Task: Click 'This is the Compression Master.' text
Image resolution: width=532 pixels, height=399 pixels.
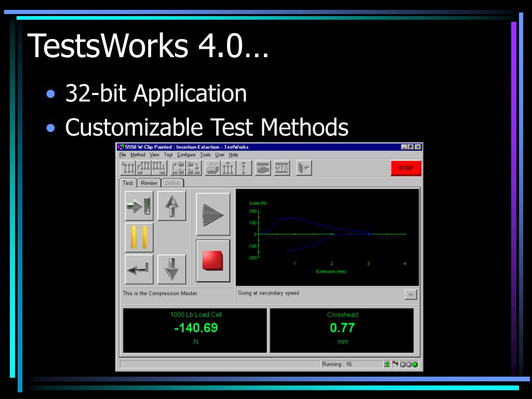Action: tap(161, 293)
